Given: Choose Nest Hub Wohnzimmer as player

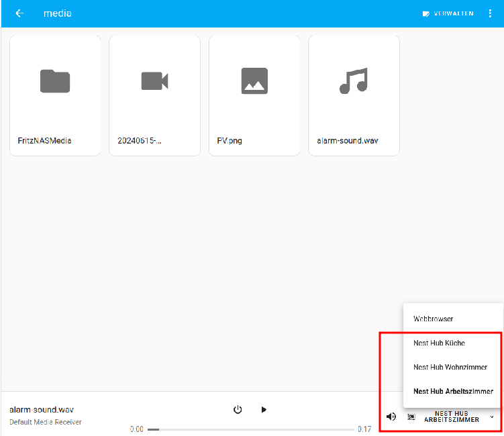Looking at the screenshot, I should point(453,367).
